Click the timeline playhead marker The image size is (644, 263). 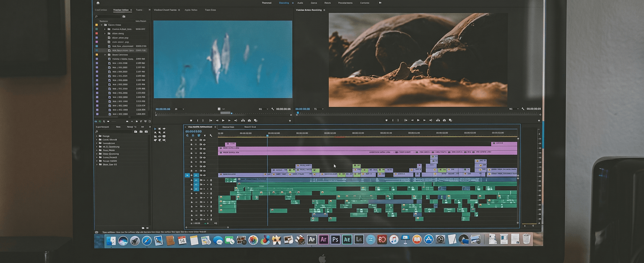268,136
